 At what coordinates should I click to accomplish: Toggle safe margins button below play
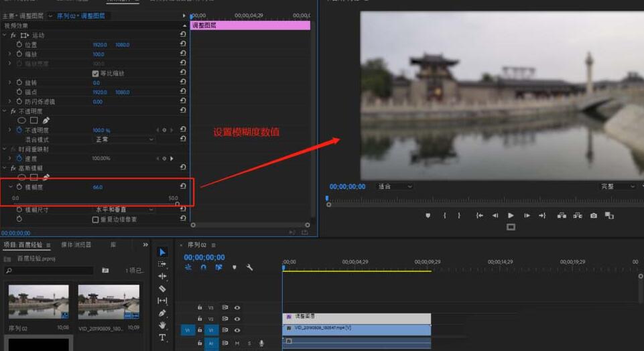(511, 227)
